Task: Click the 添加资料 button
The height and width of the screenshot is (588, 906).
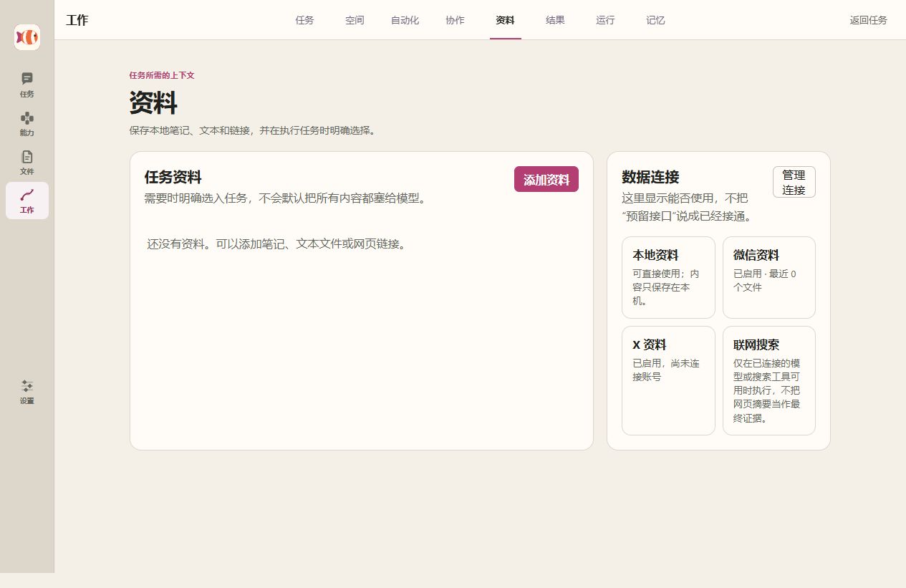Action: tap(546, 179)
